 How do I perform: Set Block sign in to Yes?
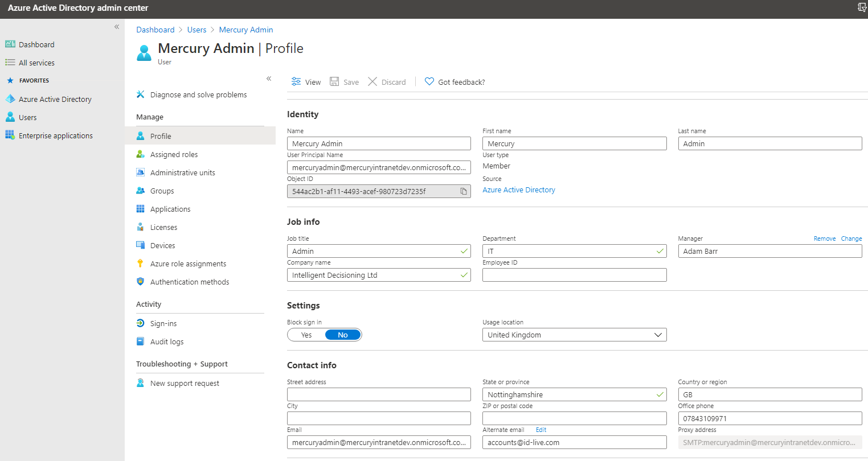tap(306, 335)
